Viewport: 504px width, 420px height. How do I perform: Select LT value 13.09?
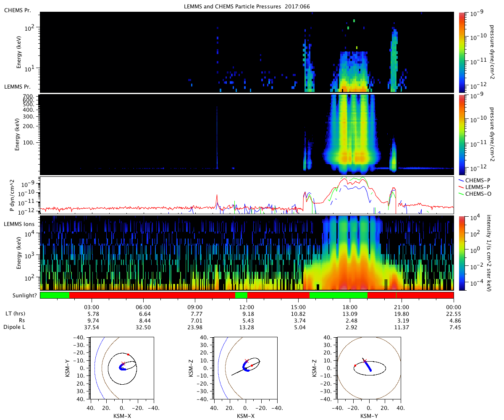(350, 314)
